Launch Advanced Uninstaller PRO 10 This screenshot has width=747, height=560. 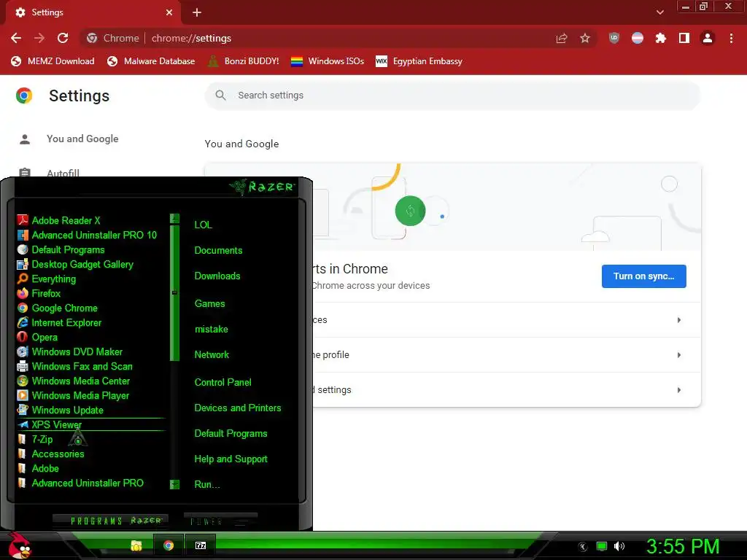[x=87, y=235]
